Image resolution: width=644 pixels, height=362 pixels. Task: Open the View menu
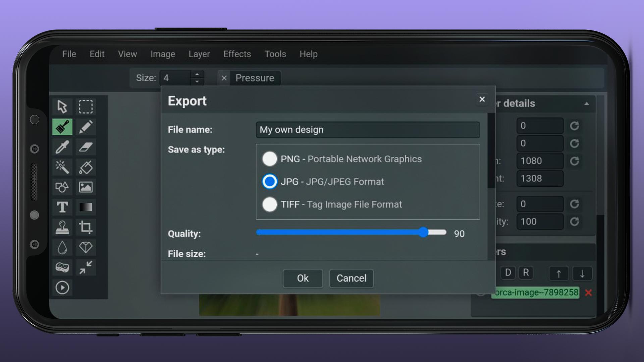[127, 54]
